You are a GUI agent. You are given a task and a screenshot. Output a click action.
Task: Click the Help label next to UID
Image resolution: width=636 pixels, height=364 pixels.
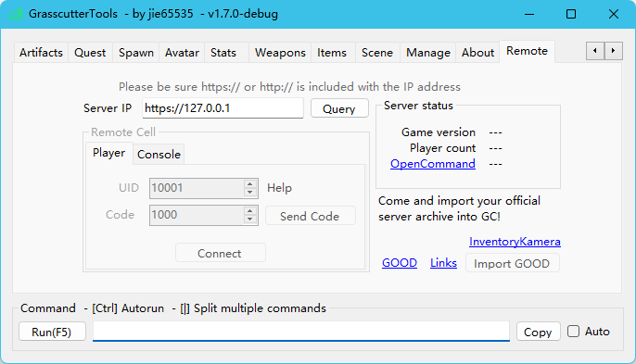279,188
